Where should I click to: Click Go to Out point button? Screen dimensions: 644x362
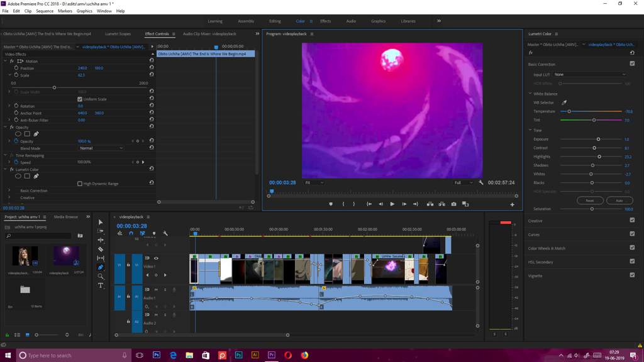tap(416, 204)
